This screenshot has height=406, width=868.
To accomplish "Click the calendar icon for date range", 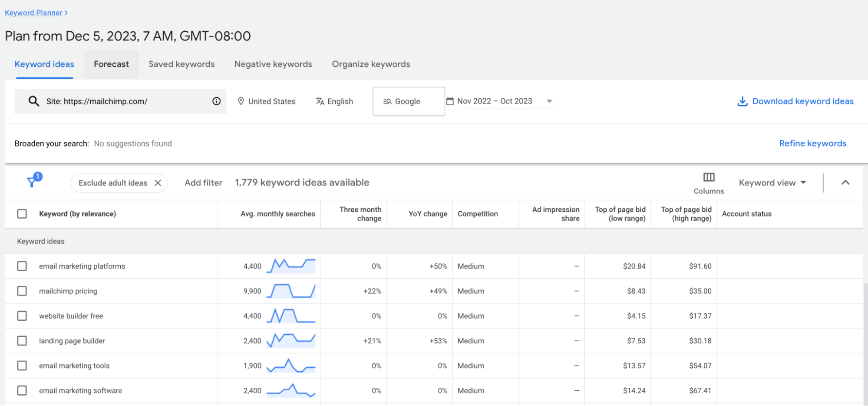I will pos(450,101).
